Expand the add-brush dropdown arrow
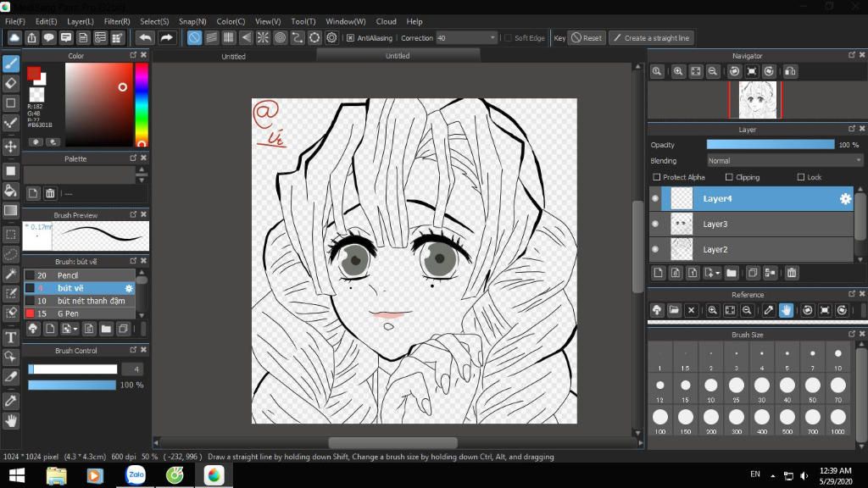This screenshot has width=868, height=488. (75, 330)
